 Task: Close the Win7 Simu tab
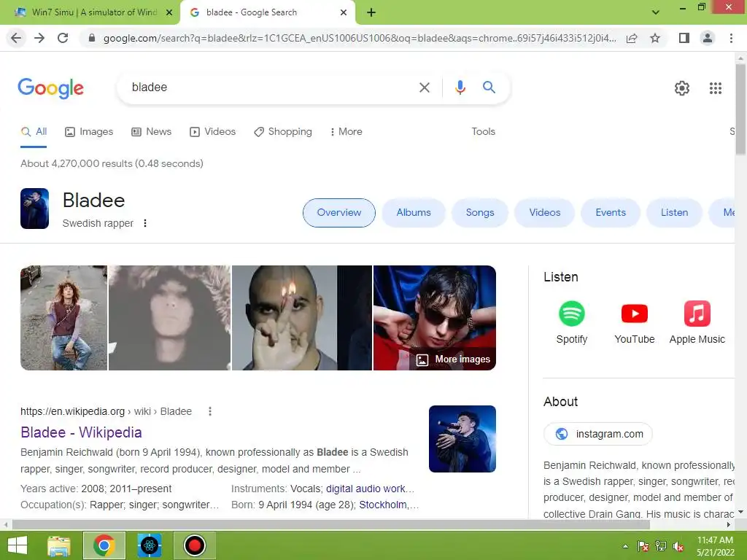169,12
